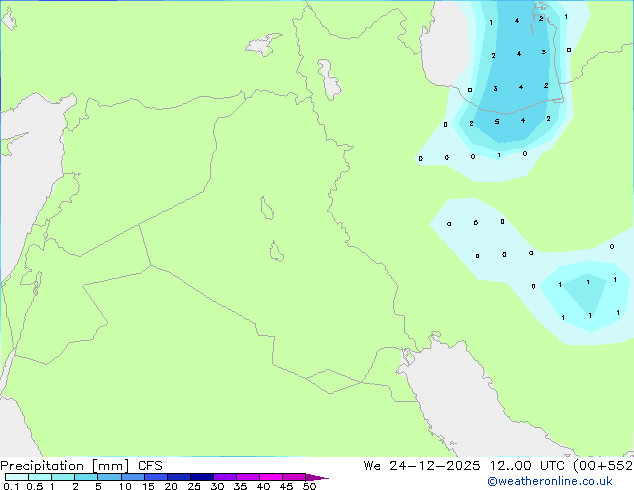
Task: Click the '0.1' legend scale label
Action: (11, 486)
